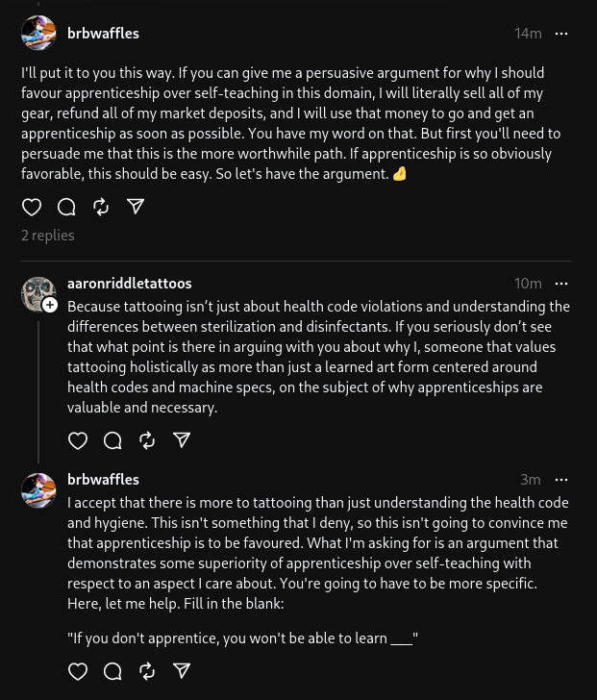Click the 10m timestamp on aaronriddletattoos' reply
This screenshot has height=700, width=597.
coord(528,284)
